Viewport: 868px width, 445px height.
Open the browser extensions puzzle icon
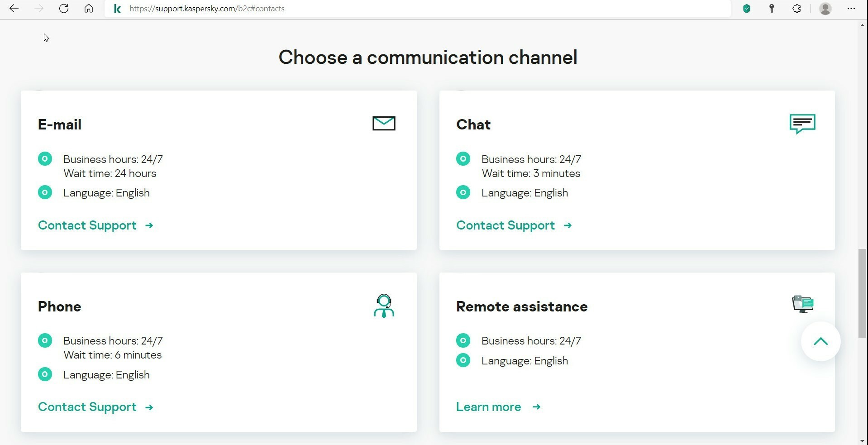[797, 9]
